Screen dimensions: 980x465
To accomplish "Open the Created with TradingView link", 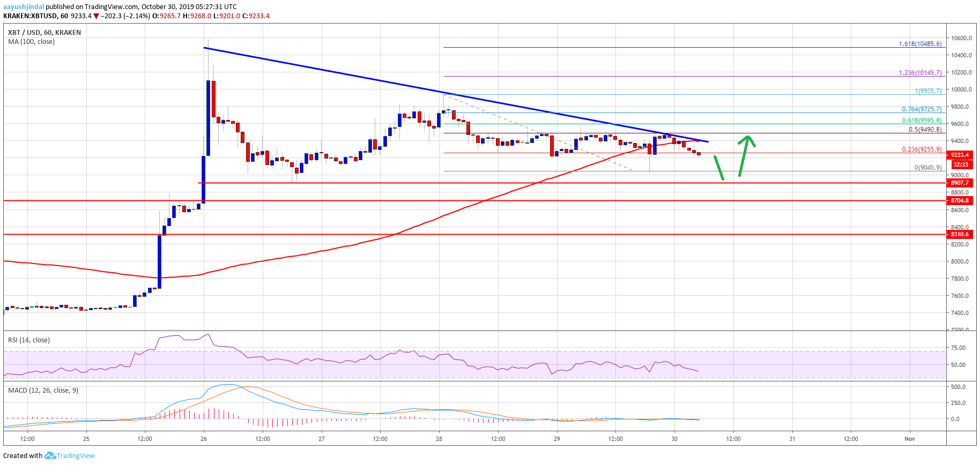I will click(x=49, y=456).
